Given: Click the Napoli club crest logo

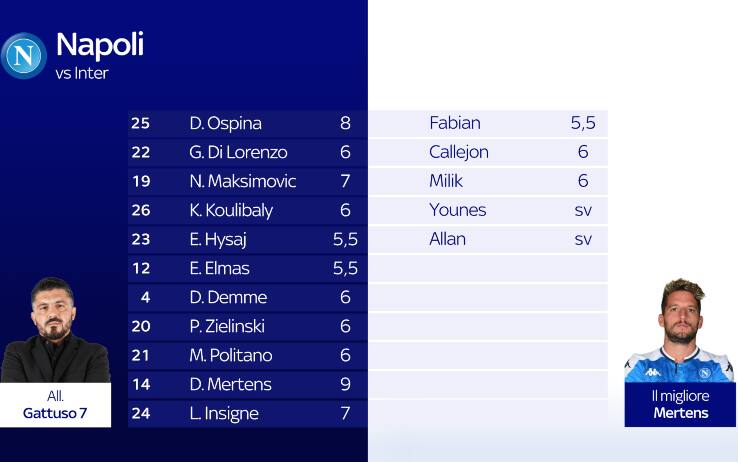Looking at the screenshot, I should tap(25, 55).
